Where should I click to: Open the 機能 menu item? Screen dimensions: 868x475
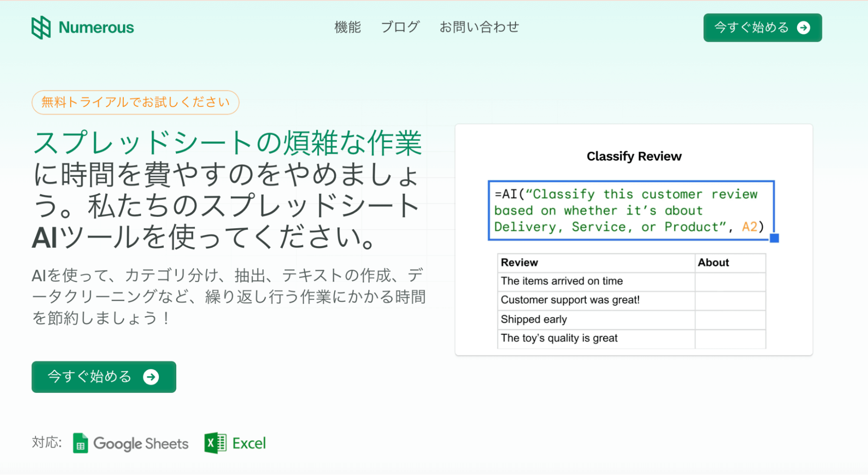point(347,27)
